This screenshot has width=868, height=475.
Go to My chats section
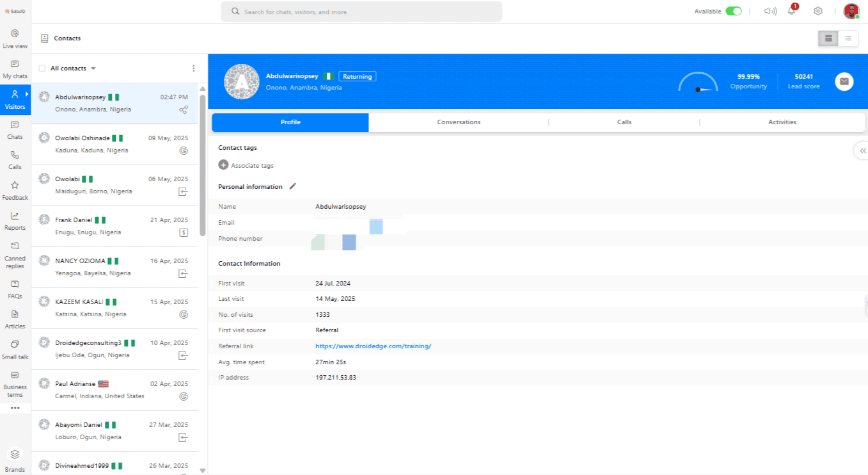[x=15, y=69]
